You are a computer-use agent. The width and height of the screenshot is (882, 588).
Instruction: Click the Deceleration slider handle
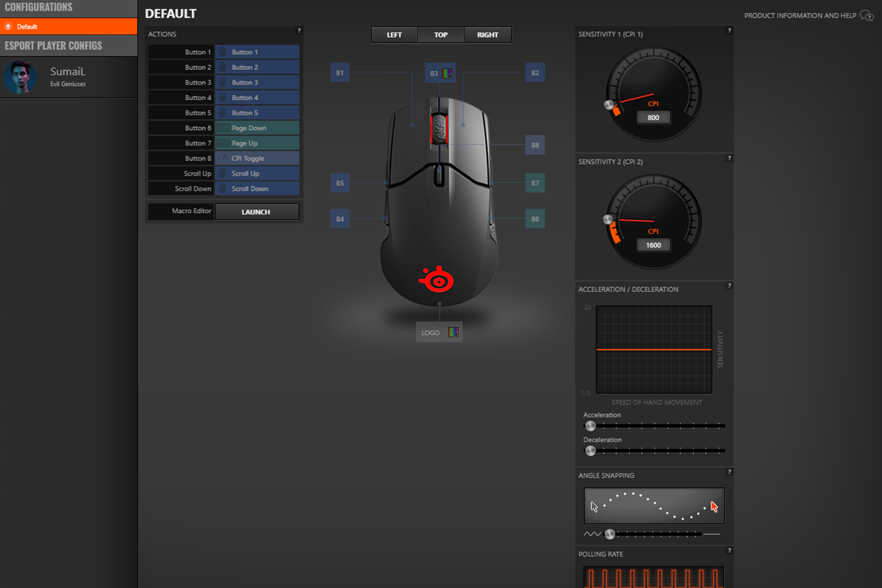click(x=590, y=451)
